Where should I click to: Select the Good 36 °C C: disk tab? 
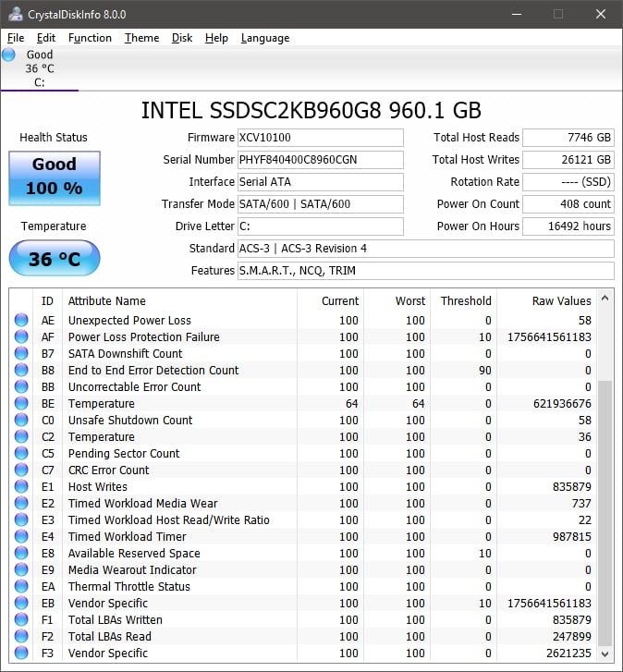[x=40, y=68]
